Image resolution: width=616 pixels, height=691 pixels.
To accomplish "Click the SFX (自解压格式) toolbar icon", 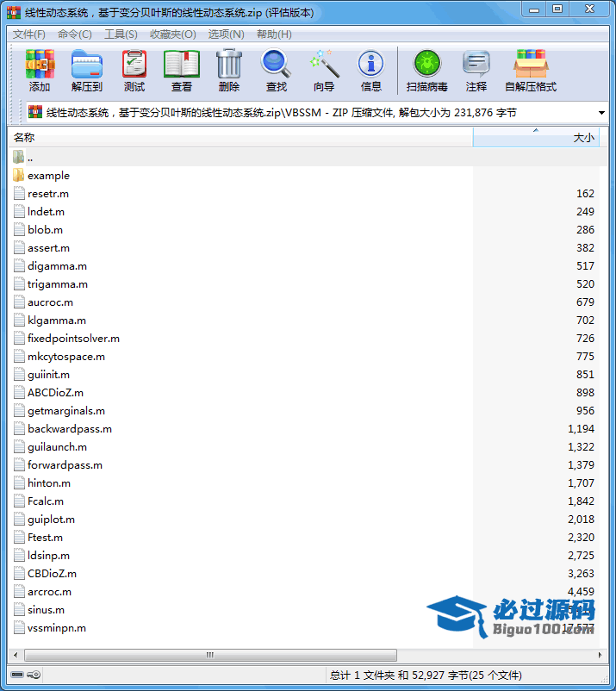I will coord(531,65).
